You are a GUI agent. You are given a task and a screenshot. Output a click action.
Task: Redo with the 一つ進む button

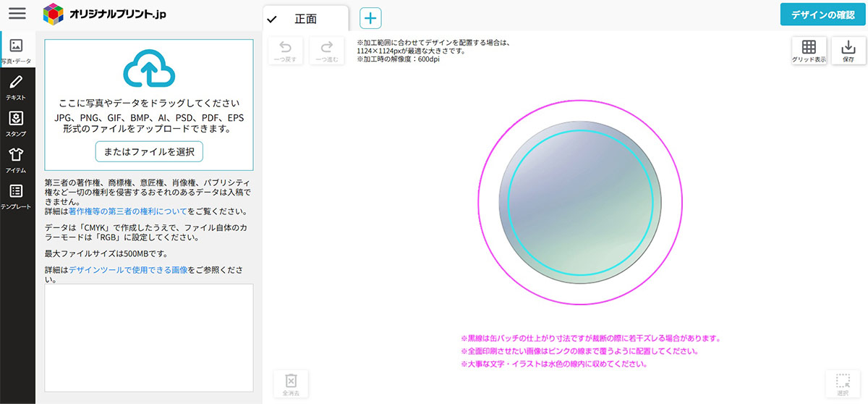coord(327,51)
